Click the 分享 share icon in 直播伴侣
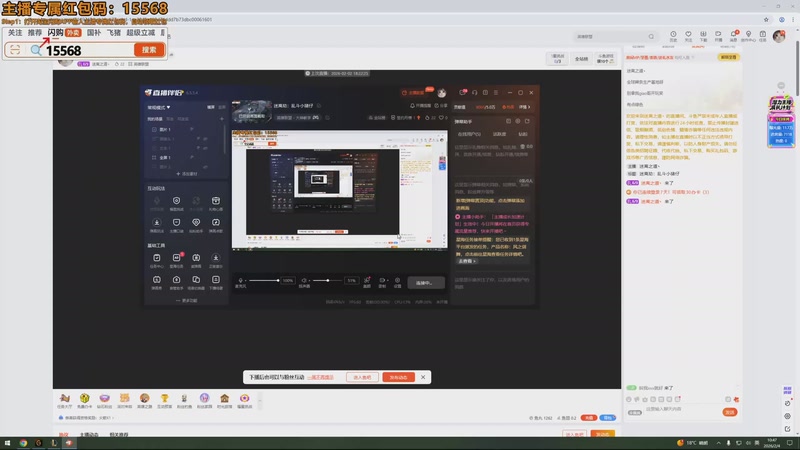The height and width of the screenshot is (450, 800). click(x=440, y=106)
